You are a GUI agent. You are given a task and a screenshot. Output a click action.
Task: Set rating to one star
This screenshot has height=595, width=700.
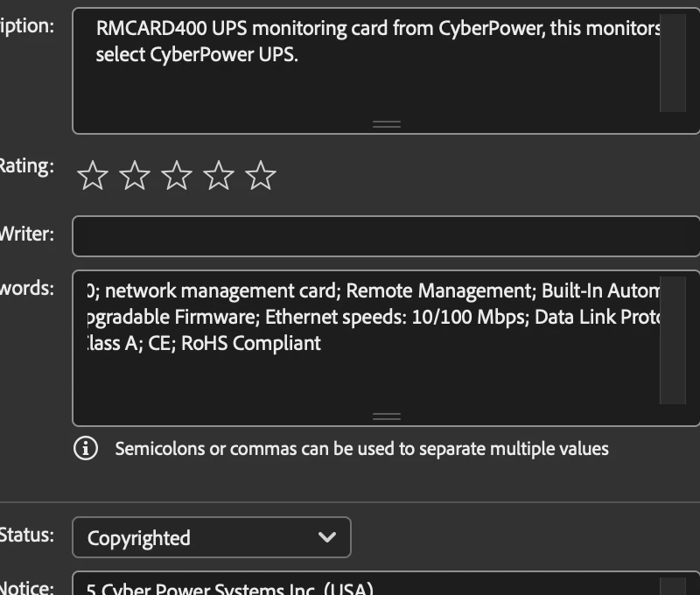tap(93, 175)
